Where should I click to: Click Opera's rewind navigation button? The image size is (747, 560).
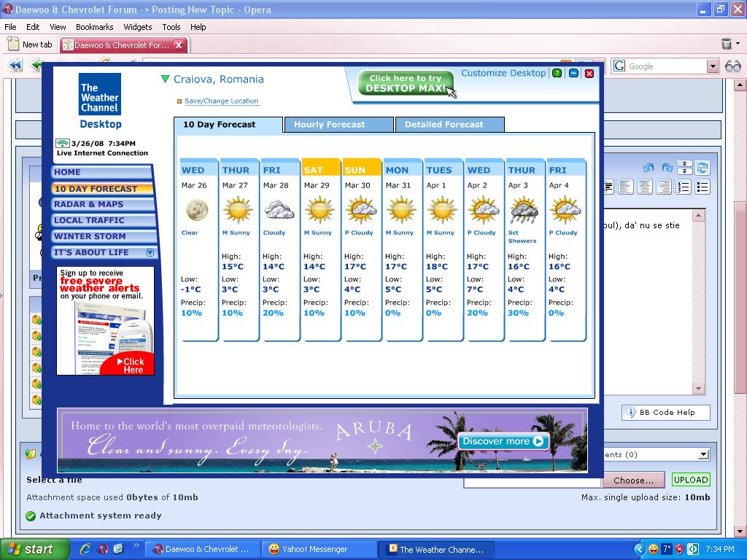tap(15, 65)
